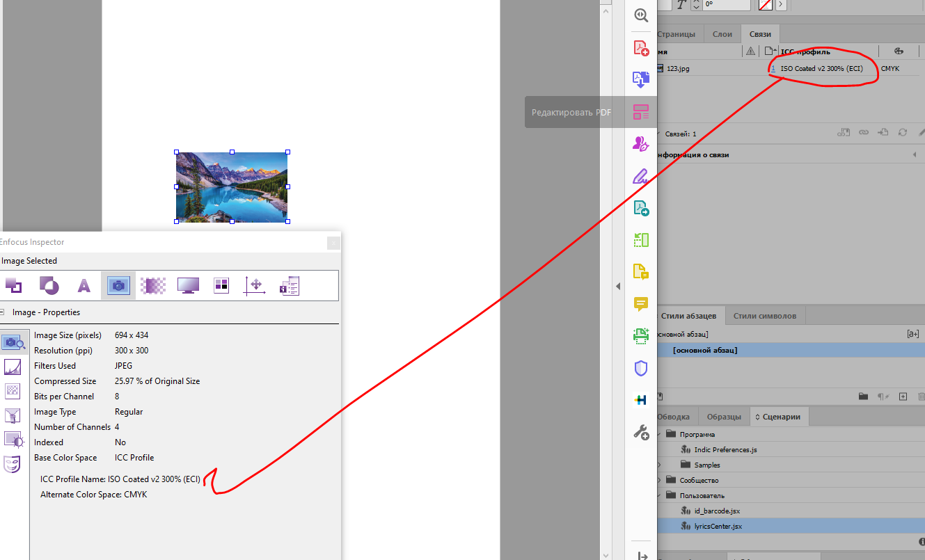The image size is (925, 560).
Task: Select the image brightness side icon
Action: pyautogui.click(x=13, y=440)
